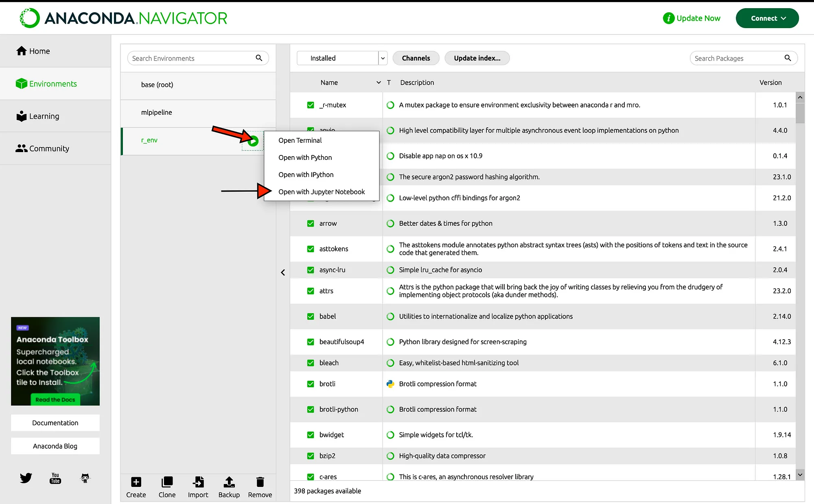Click the Update index... button
814x504 pixels.
[x=477, y=58]
